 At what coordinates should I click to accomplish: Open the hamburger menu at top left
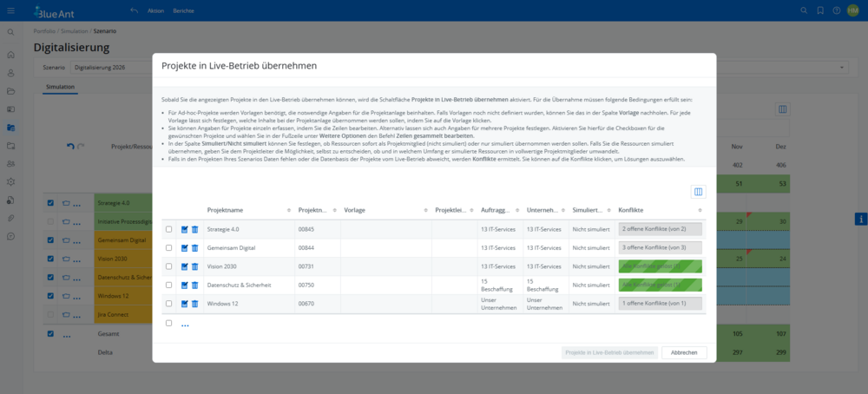[12, 10]
